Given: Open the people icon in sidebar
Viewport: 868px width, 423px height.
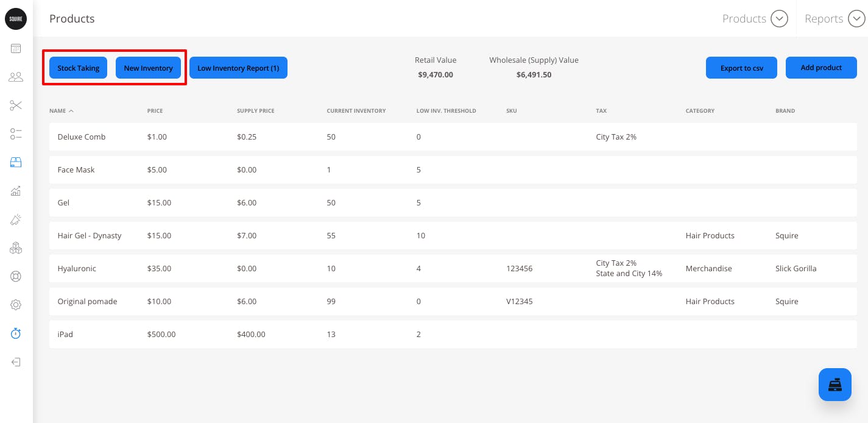Looking at the screenshot, I should [16, 77].
